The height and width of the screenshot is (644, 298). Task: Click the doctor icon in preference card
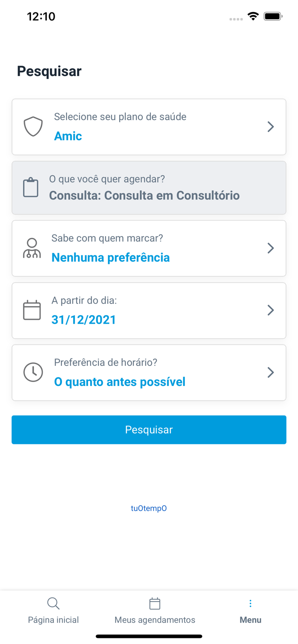tap(32, 248)
